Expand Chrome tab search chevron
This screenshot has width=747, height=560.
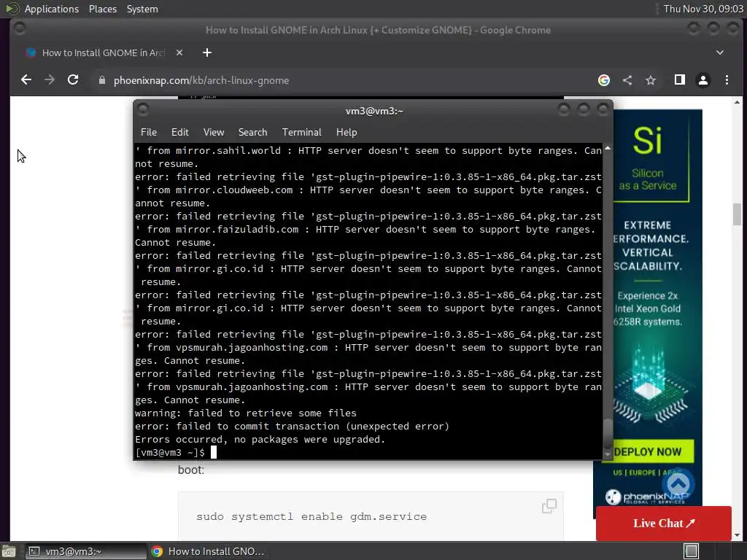click(720, 52)
